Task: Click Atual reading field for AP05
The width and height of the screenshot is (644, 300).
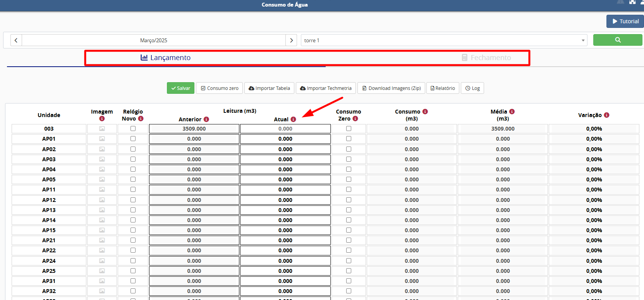Action: point(285,179)
